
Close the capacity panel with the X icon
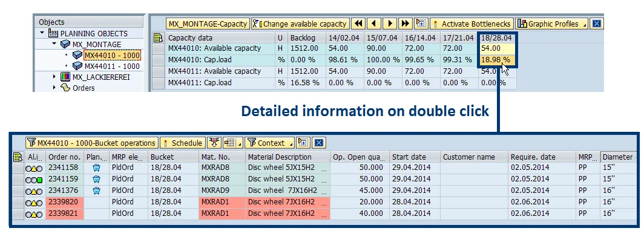tap(596, 24)
